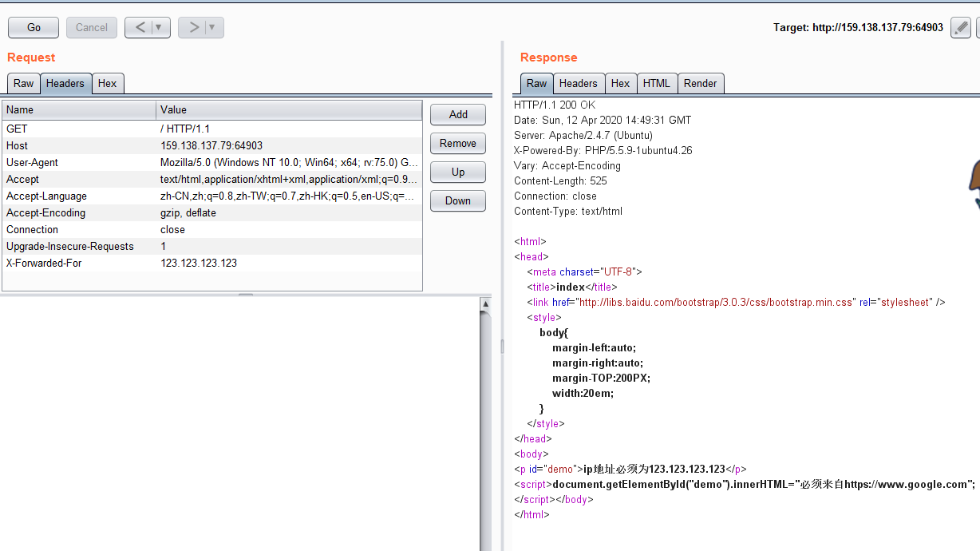Select the GET row in headers table

(212, 129)
